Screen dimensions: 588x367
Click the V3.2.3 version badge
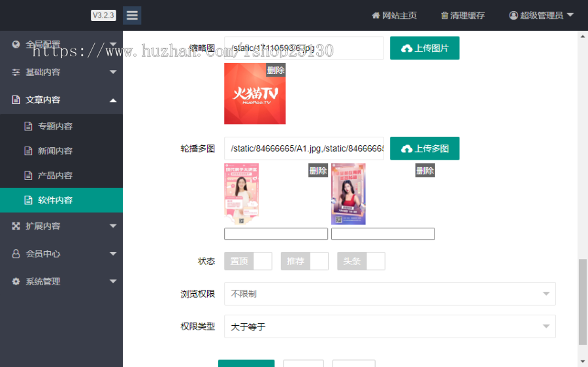coord(103,16)
